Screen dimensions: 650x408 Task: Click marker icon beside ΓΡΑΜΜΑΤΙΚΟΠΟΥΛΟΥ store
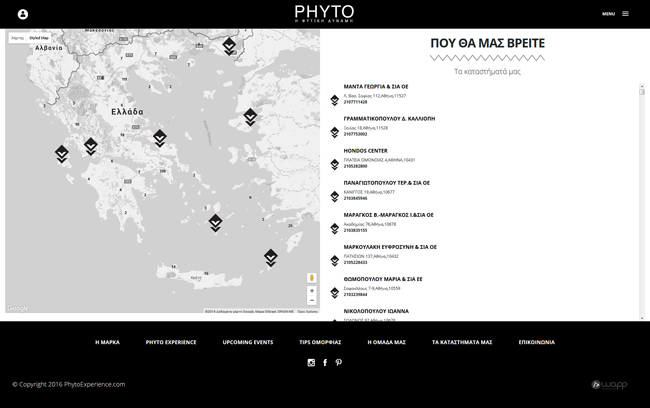(335, 132)
